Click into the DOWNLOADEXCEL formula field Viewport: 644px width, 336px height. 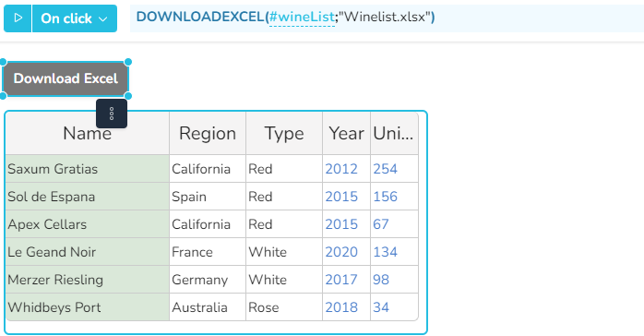tap(386, 18)
